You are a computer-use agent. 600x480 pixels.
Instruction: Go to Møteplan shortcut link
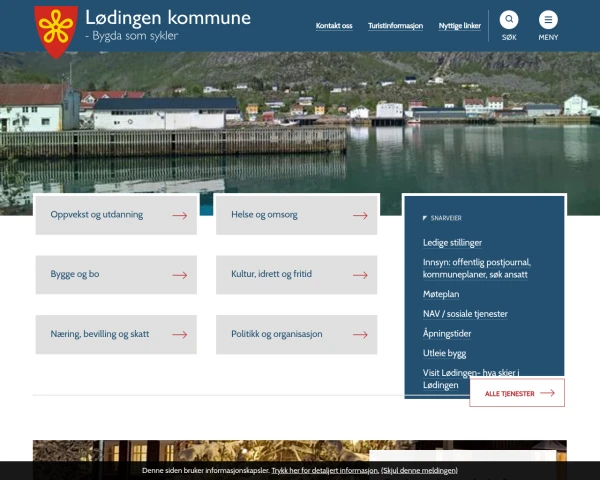pyautogui.click(x=441, y=294)
